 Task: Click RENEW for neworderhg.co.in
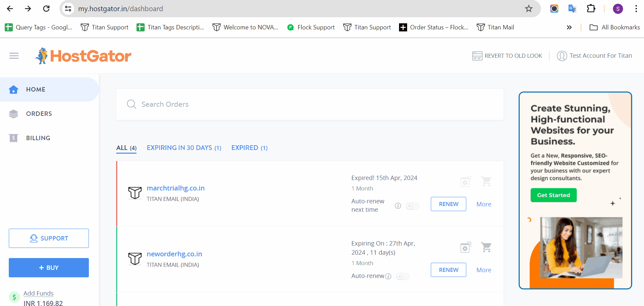pyautogui.click(x=448, y=270)
